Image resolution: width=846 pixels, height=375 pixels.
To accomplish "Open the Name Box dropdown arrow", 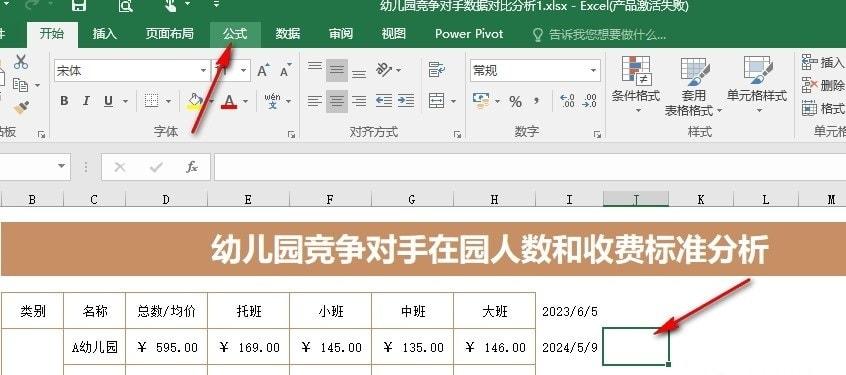I will (62, 167).
